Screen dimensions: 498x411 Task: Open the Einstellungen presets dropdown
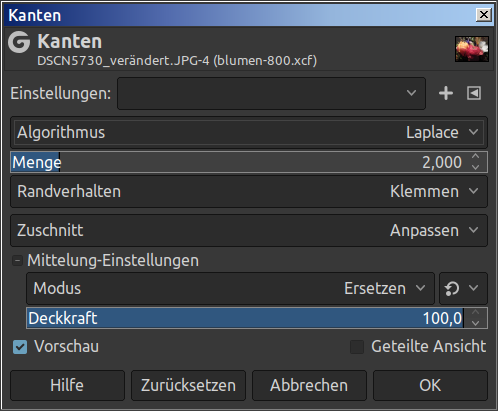(271, 93)
